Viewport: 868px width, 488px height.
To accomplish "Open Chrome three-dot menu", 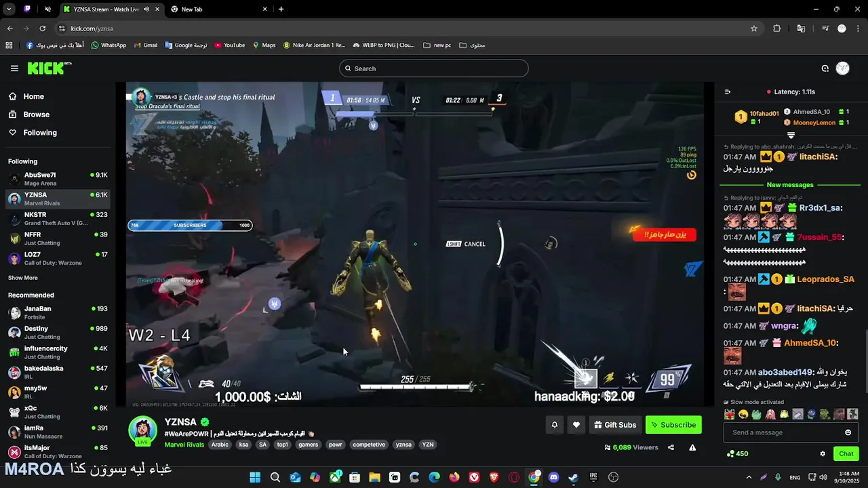I will pyautogui.click(x=858, y=28).
